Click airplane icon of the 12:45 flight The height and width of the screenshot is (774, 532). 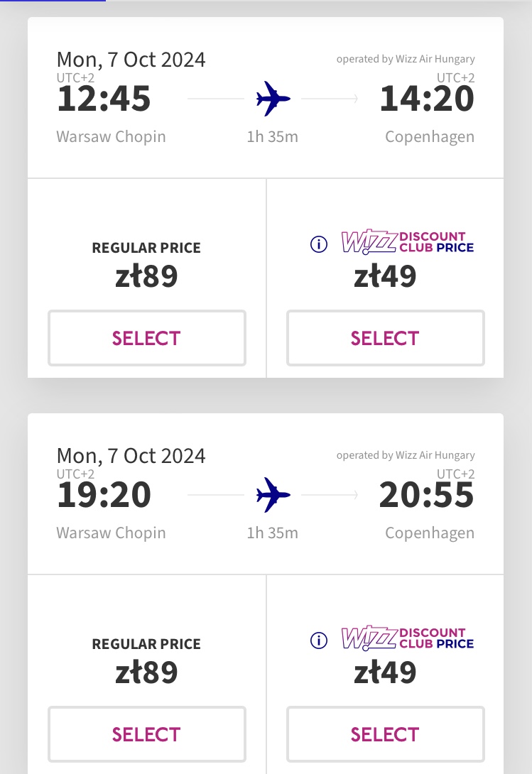tap(273, 99)
